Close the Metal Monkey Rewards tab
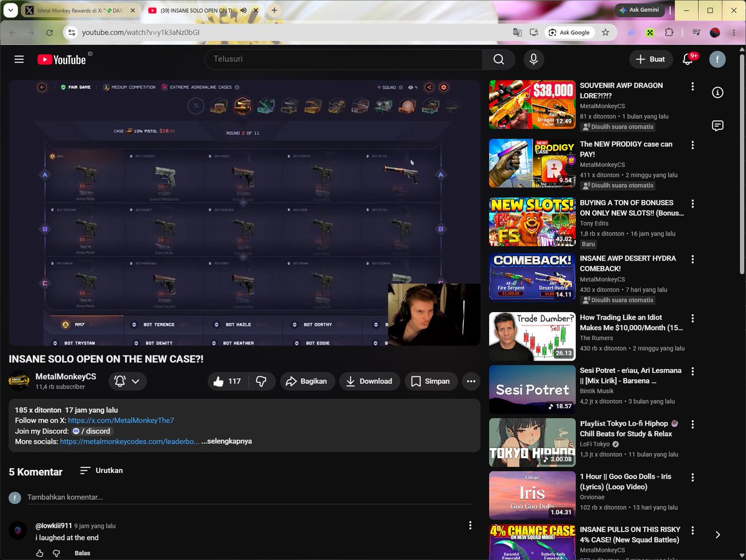 132,11
